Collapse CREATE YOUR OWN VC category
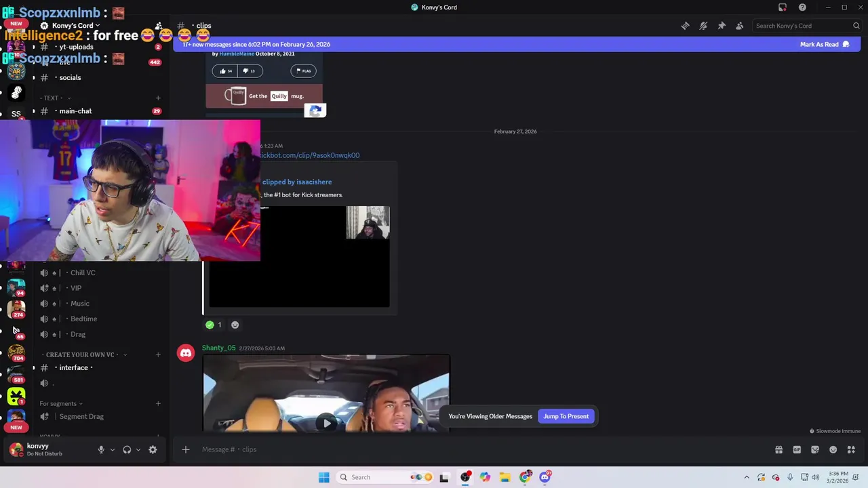 pos(83,354)
